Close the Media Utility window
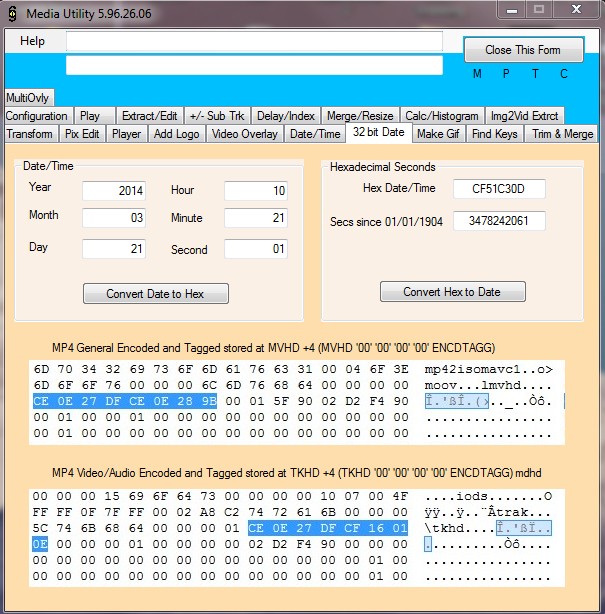This screenshot has height=614, width=605. tap(576, 10)
